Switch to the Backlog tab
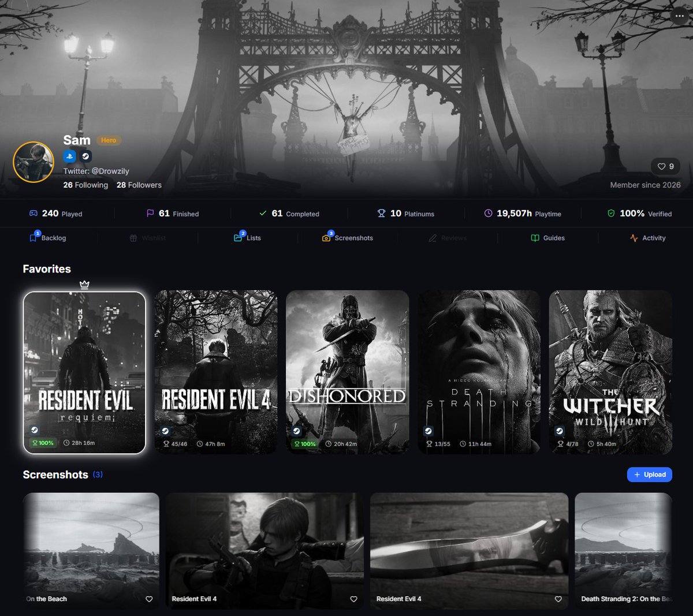This screenshot has width=693, height=616. 48,238
